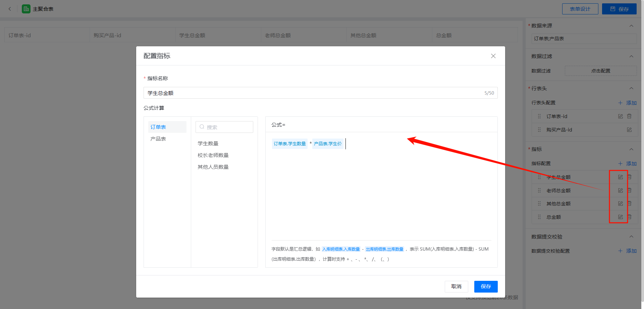Delete the 订单表-id row header

pos(629,116)
